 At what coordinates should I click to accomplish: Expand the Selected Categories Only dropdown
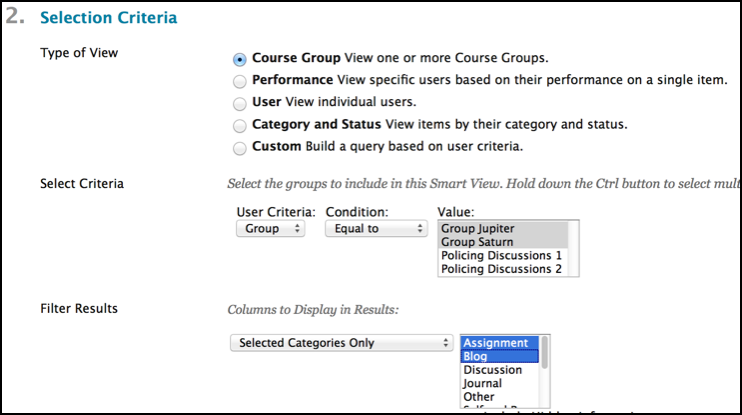340,342
